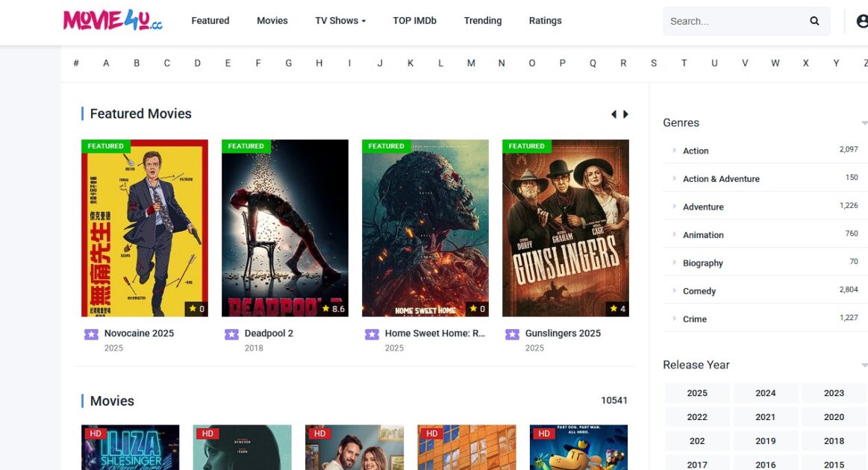Click the Deadpool 2 title link

pos(269,333)
